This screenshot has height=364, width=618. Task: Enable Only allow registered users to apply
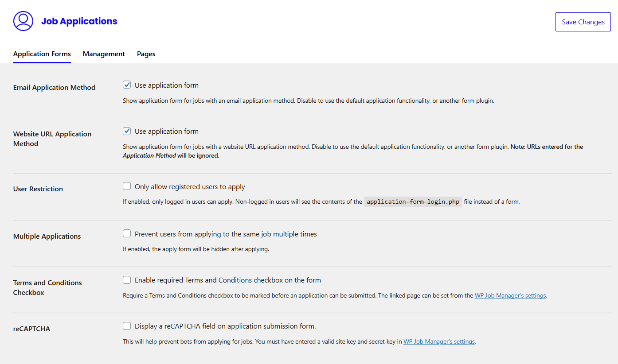pos(127,186)
